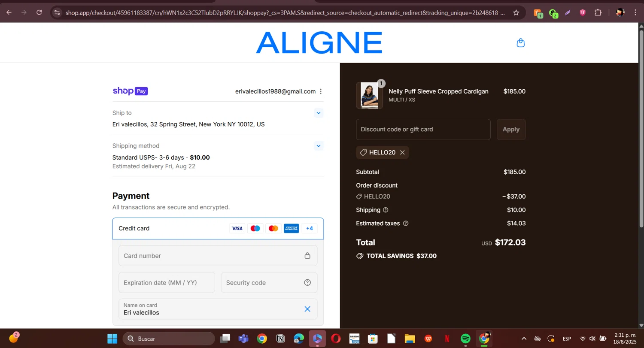Click the TOTAL SAVINGS $37.00 text
Screen dimensions: 644x348
point(401,256)
